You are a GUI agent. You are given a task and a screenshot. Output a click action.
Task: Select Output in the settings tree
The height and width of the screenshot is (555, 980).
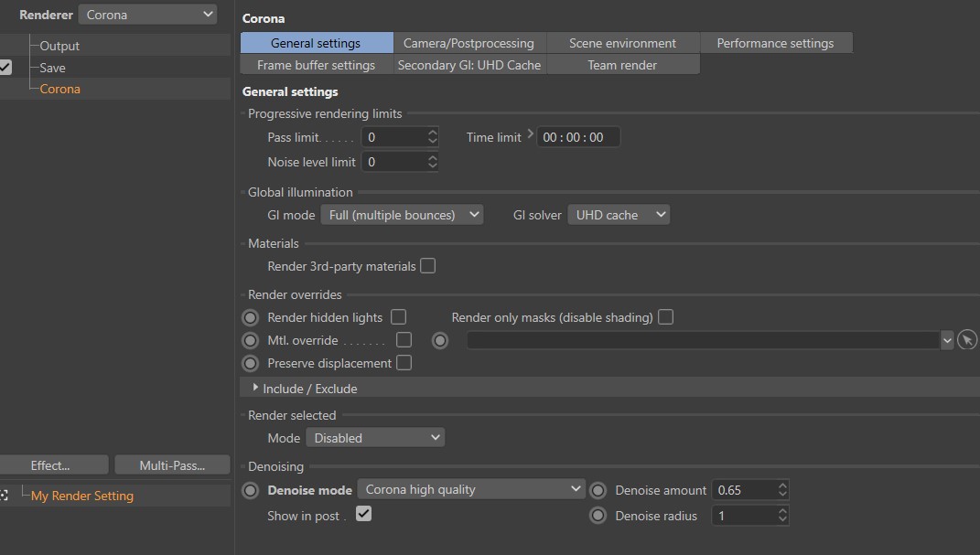[59, 46]
